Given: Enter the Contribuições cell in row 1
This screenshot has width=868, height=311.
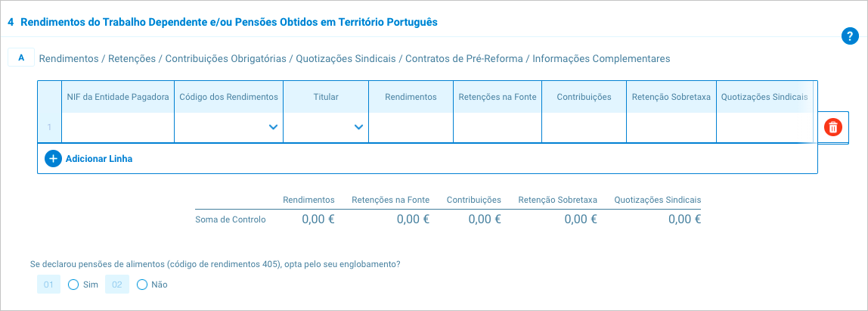Looking at the screenshot, I should pos(584,127).
